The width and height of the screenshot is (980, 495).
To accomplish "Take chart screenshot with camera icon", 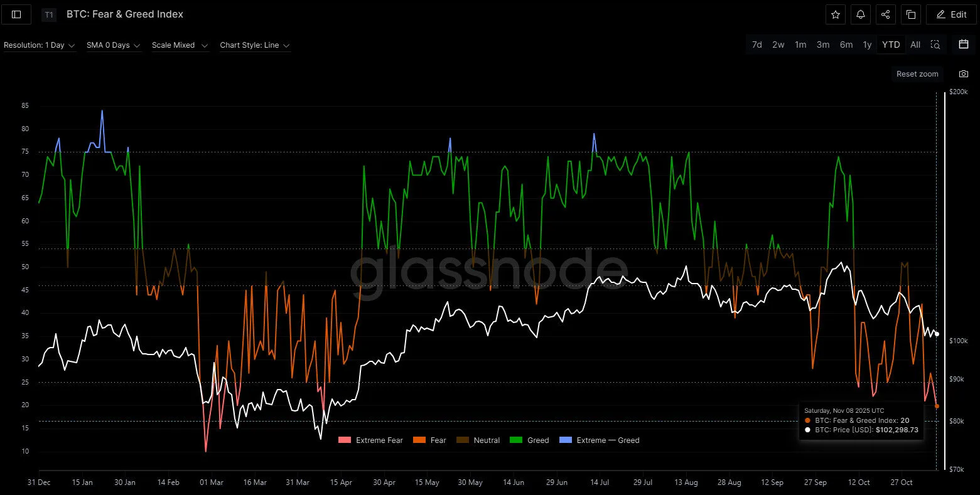I will click(964, 74).
